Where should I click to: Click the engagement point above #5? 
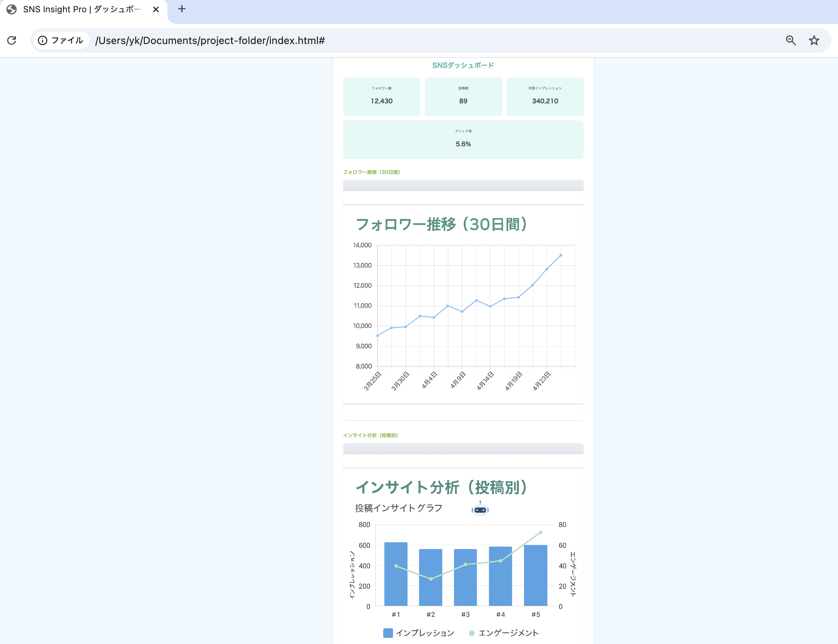[x=541, y=532]
